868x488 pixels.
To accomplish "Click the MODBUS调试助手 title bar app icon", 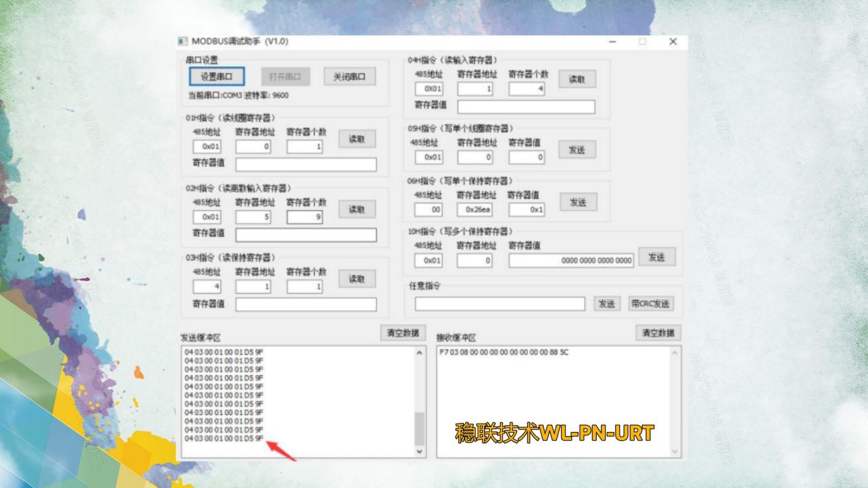I will tap(183, 42).
